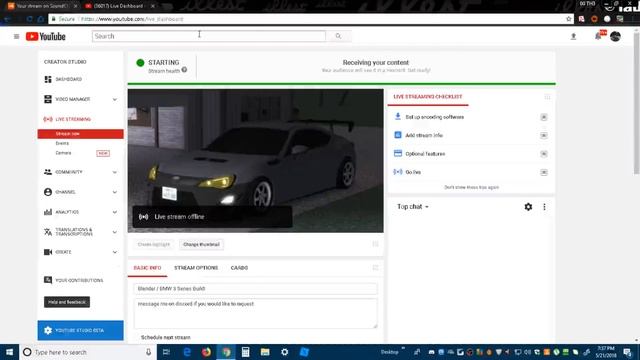
Task: Select Stream now in sidebar
Action: pos(80,134)
